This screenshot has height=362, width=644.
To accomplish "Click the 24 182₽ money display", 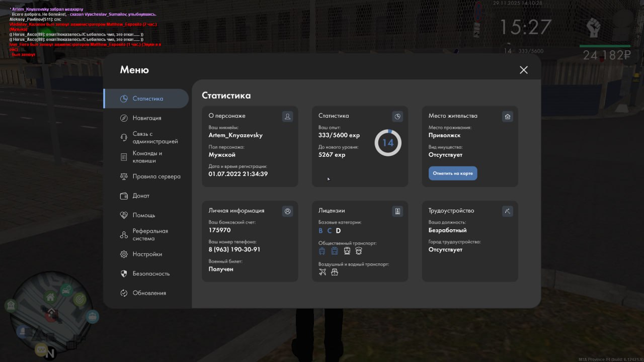I will [607, 55].
